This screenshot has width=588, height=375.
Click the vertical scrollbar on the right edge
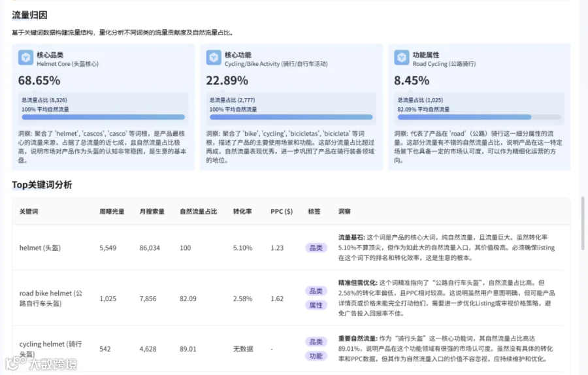583,223
